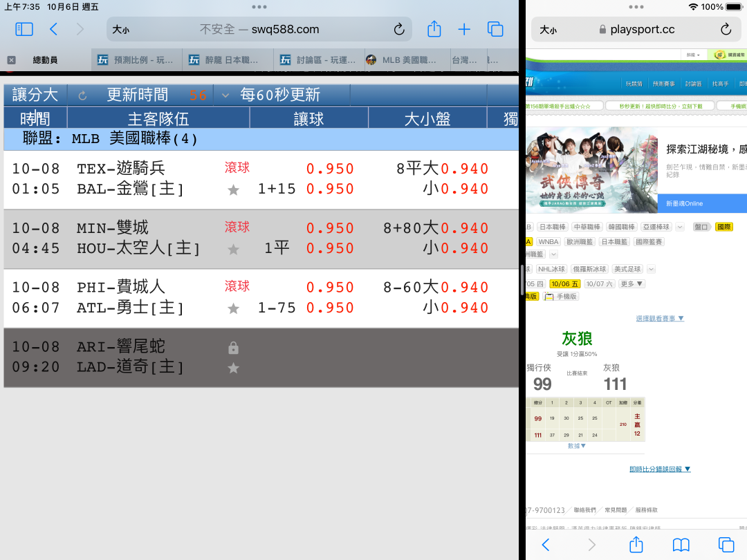Show tab overview in left Safari window
747x560 pixels.
(495, 30)
